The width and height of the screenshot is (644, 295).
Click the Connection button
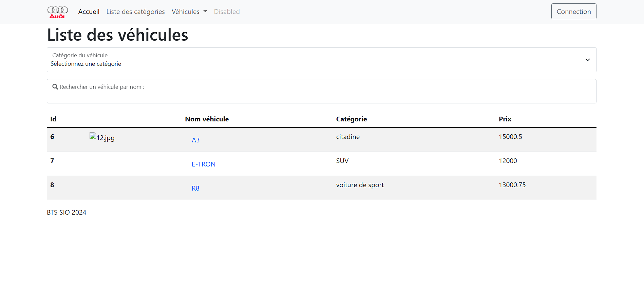pos(574,12)
